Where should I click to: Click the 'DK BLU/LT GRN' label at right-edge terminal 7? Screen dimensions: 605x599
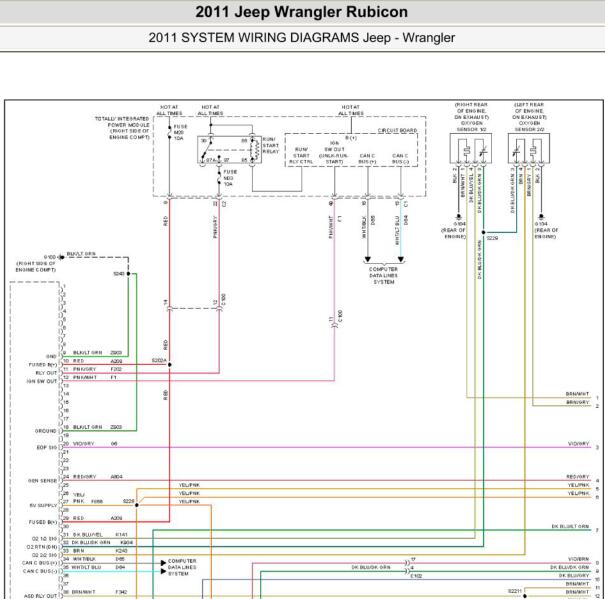click(570, 526)
